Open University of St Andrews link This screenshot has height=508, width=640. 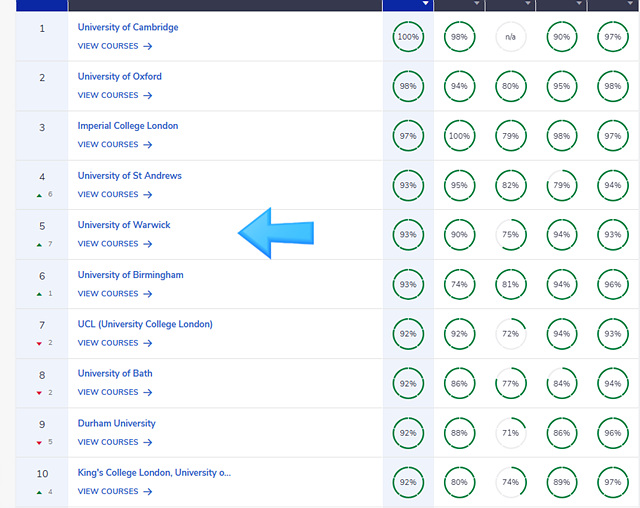click(x=129, y=176)
